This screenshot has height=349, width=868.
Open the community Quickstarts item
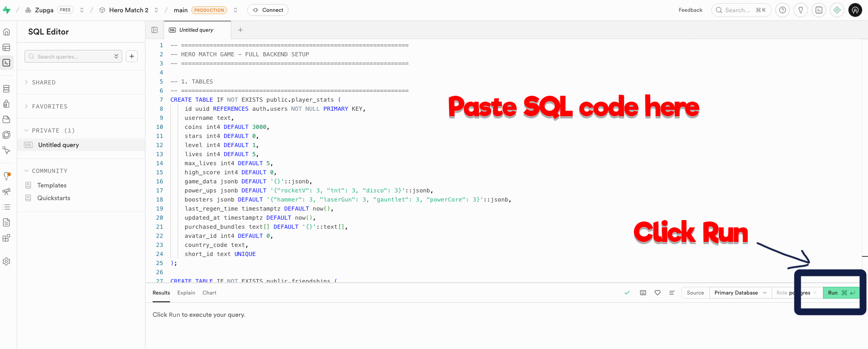point(54,198)
